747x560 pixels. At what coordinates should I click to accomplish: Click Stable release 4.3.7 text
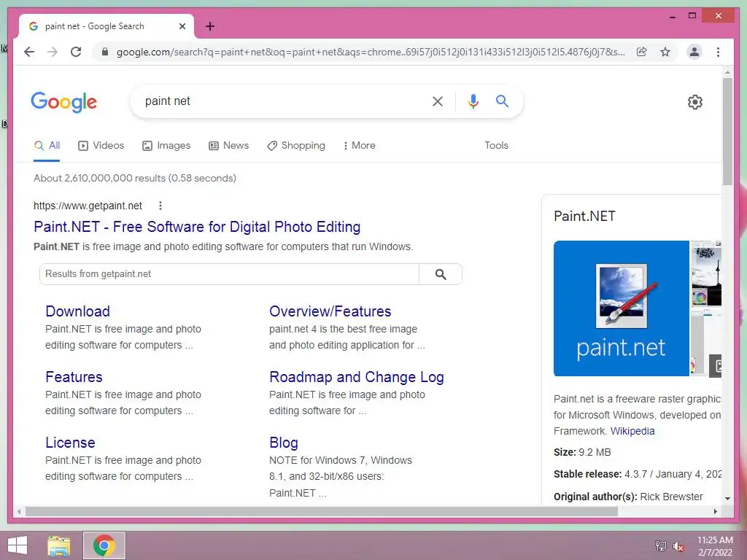(638, 474)
